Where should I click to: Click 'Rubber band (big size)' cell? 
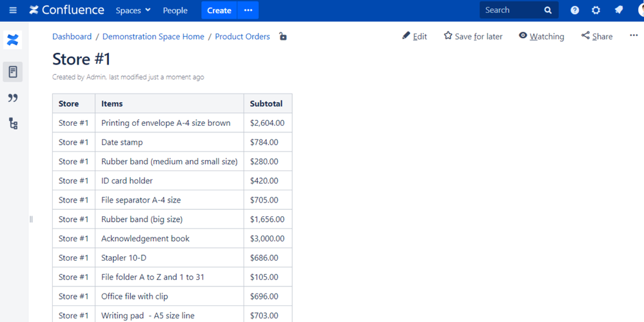(x=170, y=219)
